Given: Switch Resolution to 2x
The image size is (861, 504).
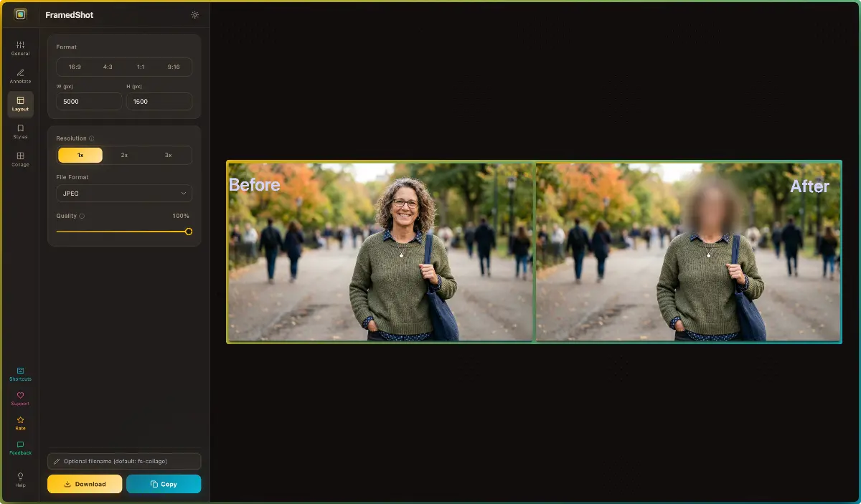Looking at the screenshot, I should (x=123, y=155).
